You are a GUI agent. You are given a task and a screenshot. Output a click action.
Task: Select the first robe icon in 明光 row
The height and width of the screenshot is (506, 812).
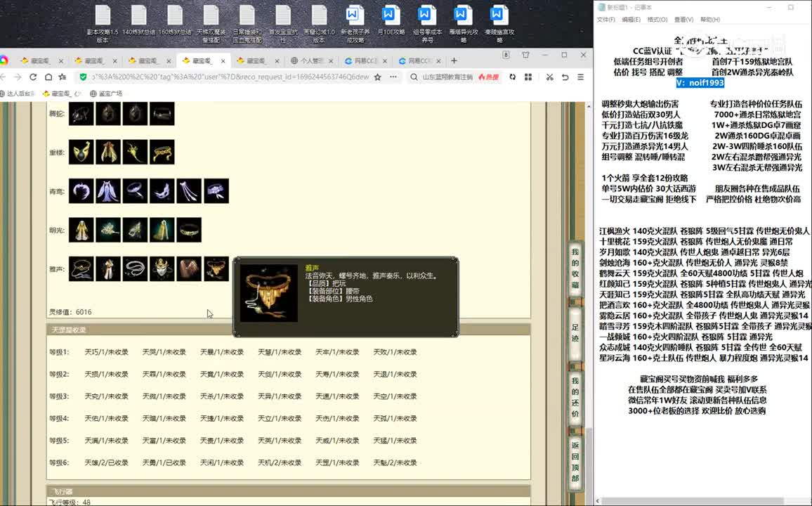coord(81,230)
